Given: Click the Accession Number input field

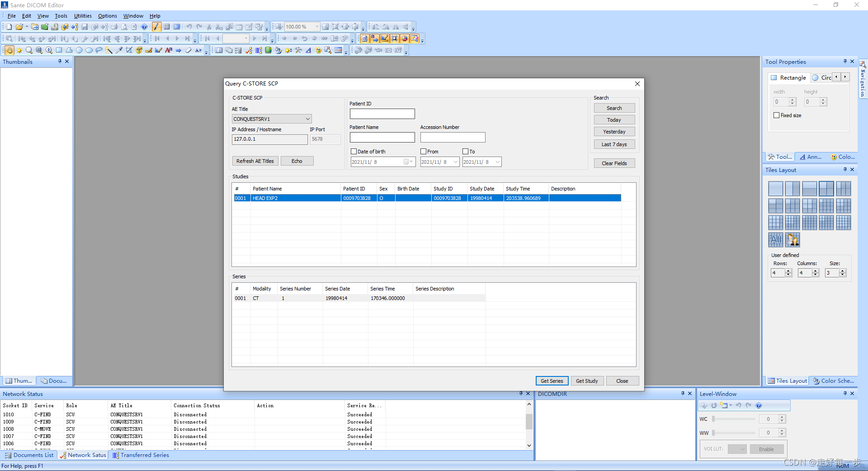Looking at the screenshot, I should coord(453,137).
